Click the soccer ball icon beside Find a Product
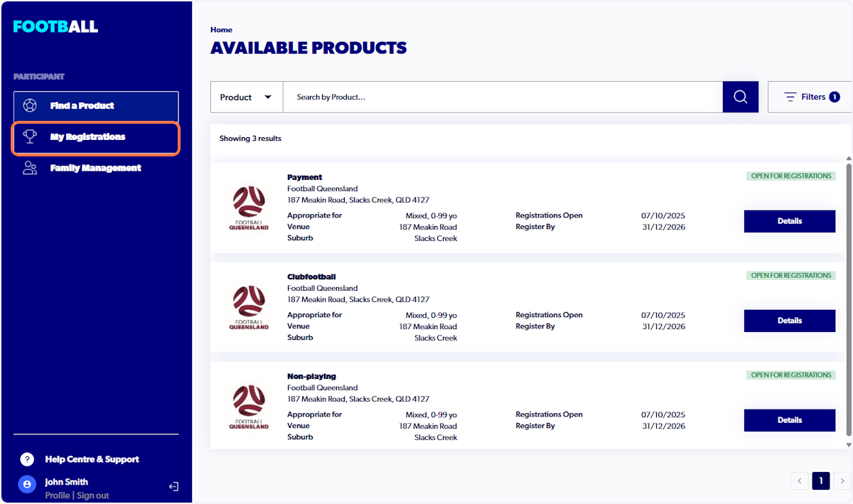The width and height of the screenshot is (853, 504). tap(30, 106)
